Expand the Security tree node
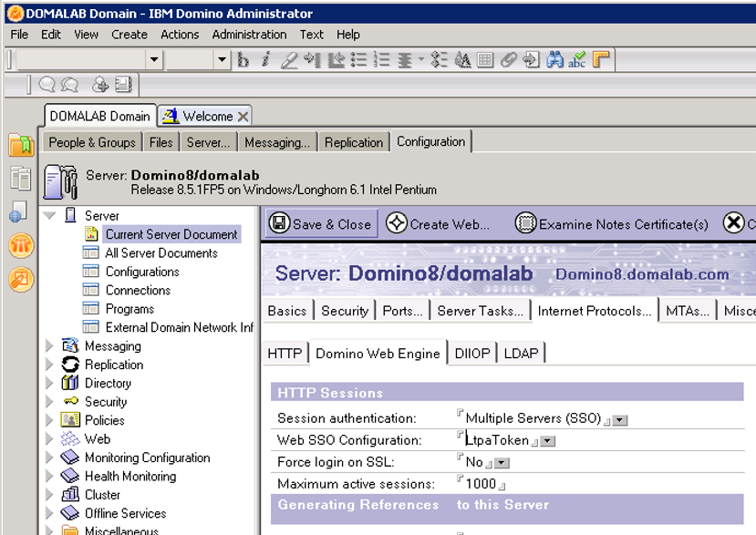The width and height of the screenshot is (756, 535). [49, 402]
